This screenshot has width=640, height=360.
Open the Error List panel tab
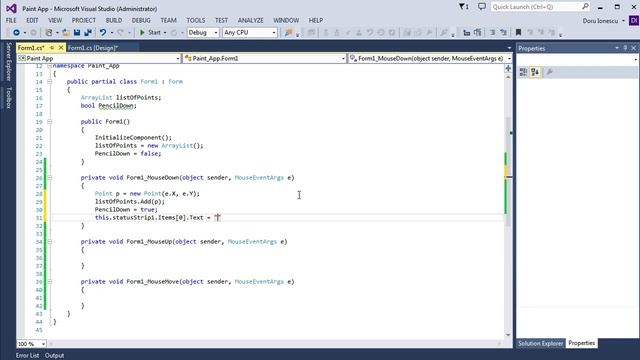coord(27,356)
